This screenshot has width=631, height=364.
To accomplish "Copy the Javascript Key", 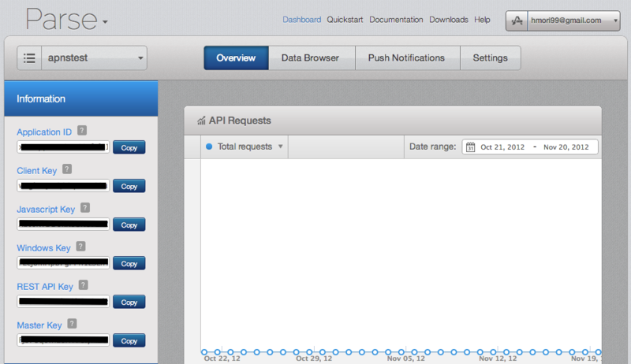I will click(x=129, y=225).
